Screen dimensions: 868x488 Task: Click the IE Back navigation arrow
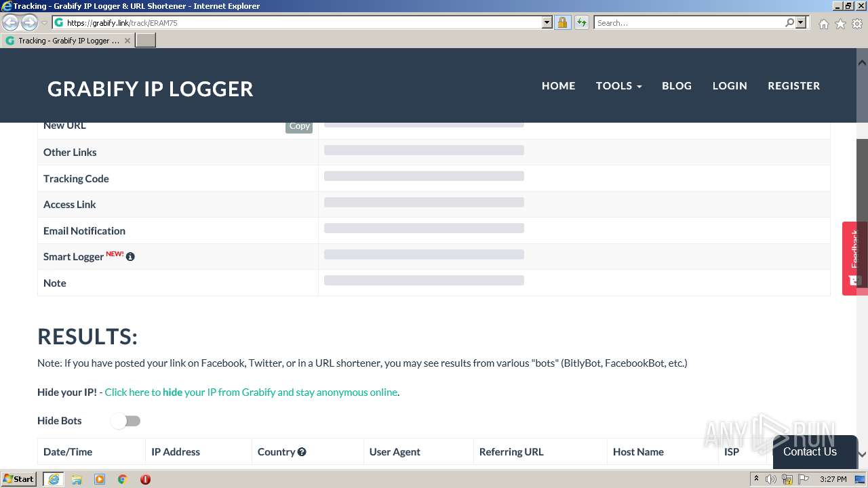pyautogui.click(x=10, y=23)
